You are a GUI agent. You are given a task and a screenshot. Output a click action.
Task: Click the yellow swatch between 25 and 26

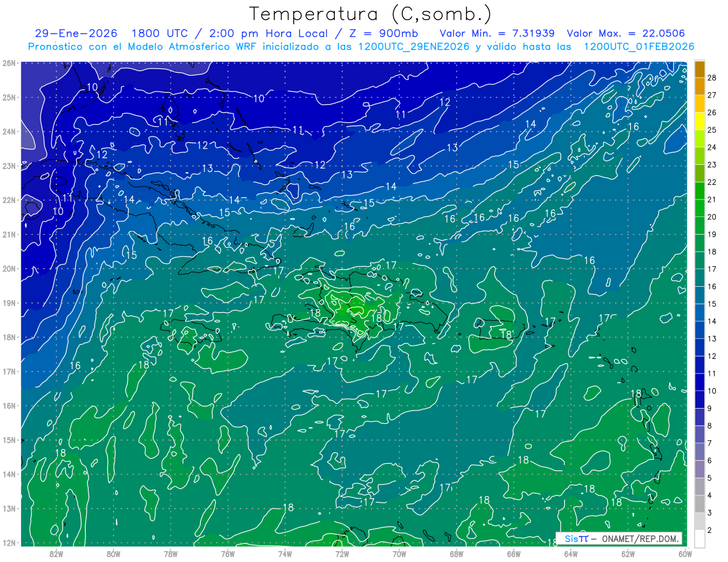tap(699, 121)
